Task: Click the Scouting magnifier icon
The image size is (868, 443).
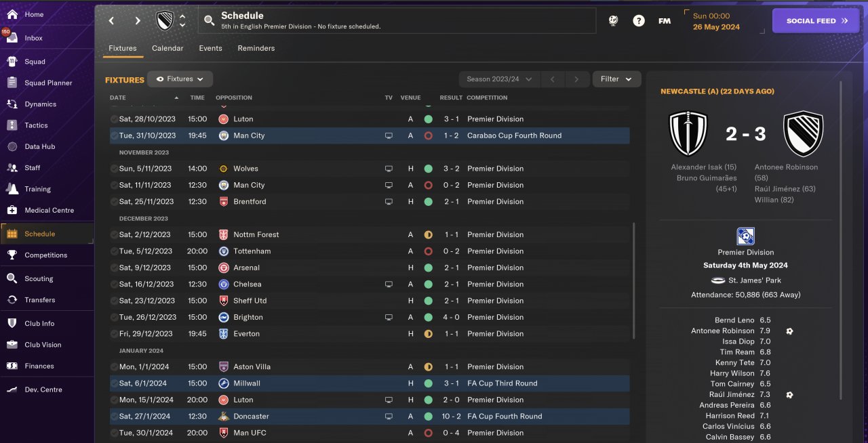Action: tap(12, 278)
